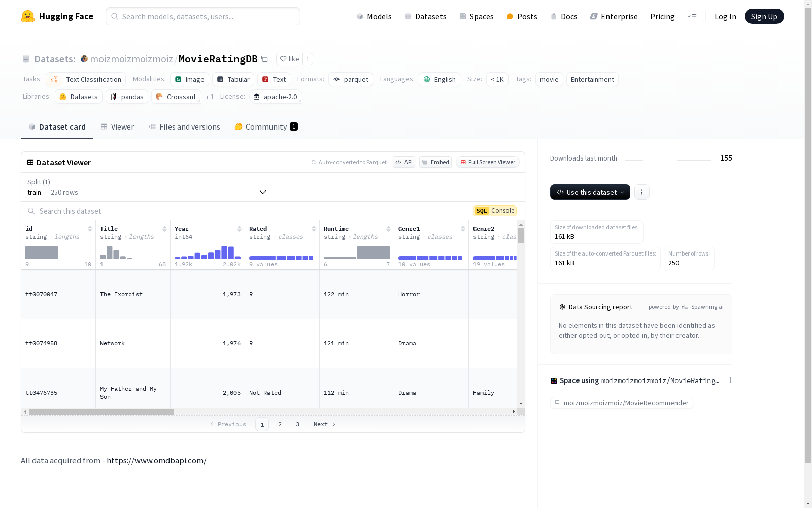Click the English language tag
This screenshot has width=812, height=508.
439,79
